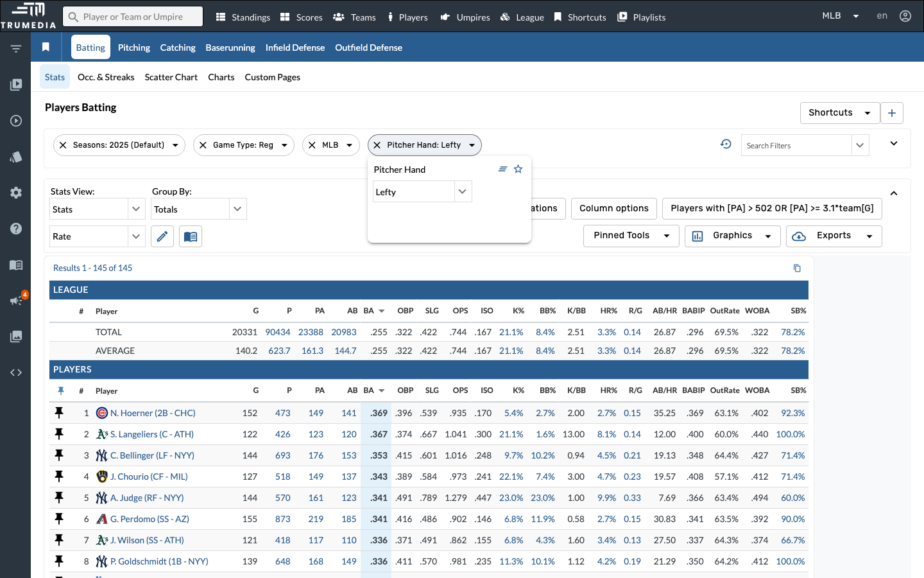Remove the MLB filter X

(x=312, y=145)
